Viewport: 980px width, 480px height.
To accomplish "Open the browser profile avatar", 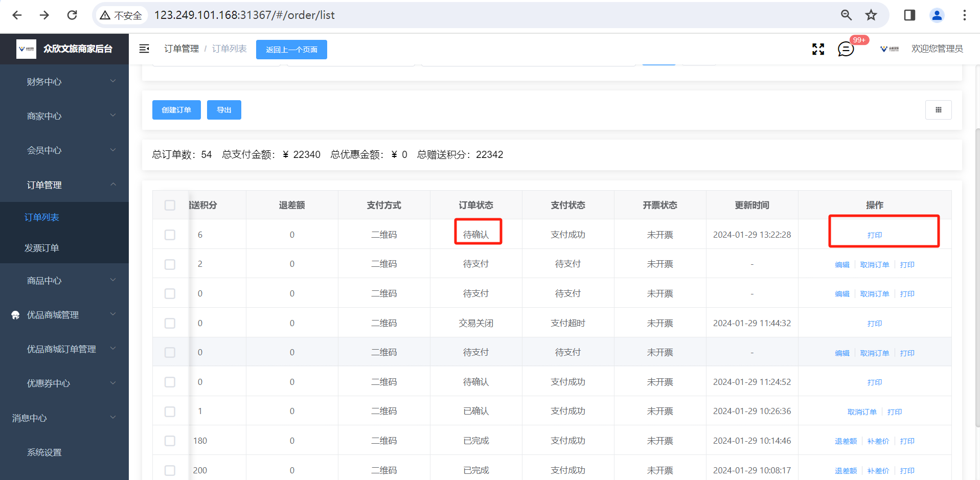I will coord(937,15).
